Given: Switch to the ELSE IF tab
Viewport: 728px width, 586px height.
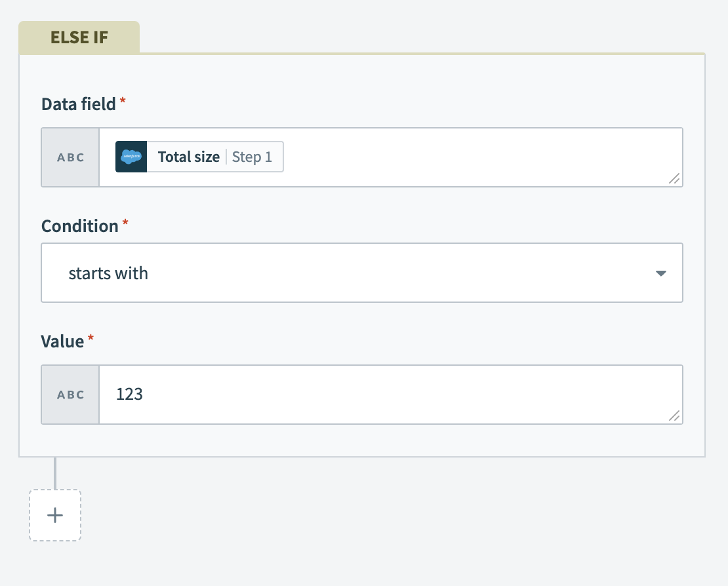Looking at the screenshot, I should point(79,37).
